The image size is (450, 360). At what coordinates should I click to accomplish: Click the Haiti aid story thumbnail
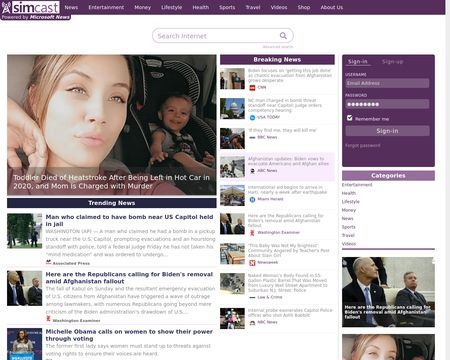(x=232, y=195)
